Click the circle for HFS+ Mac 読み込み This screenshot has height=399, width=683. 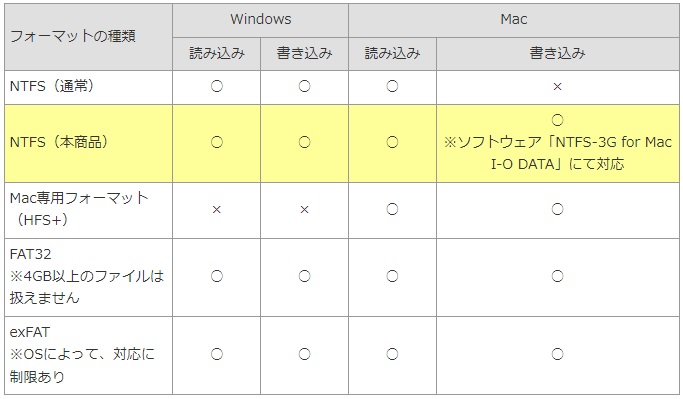[x=392, y=210]
